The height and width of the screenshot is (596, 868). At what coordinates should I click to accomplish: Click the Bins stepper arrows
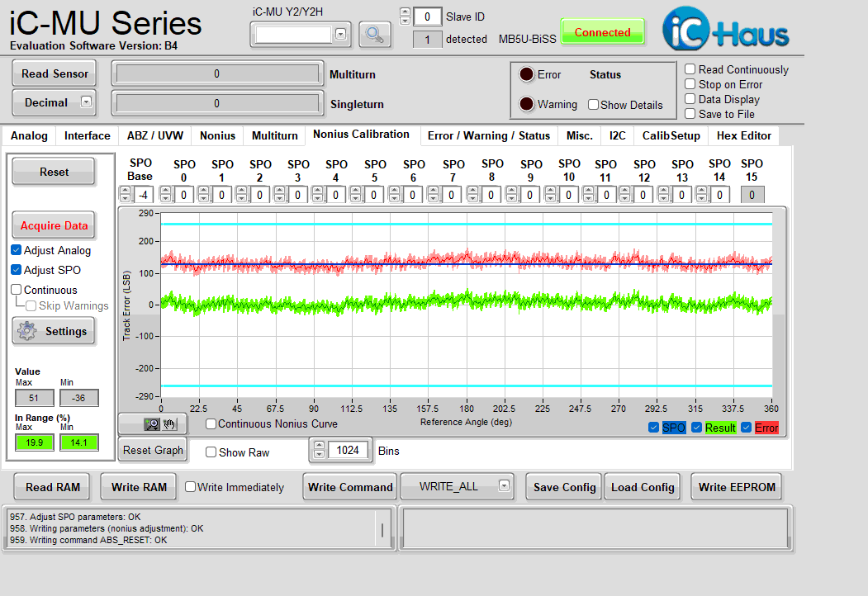[319, 449]
